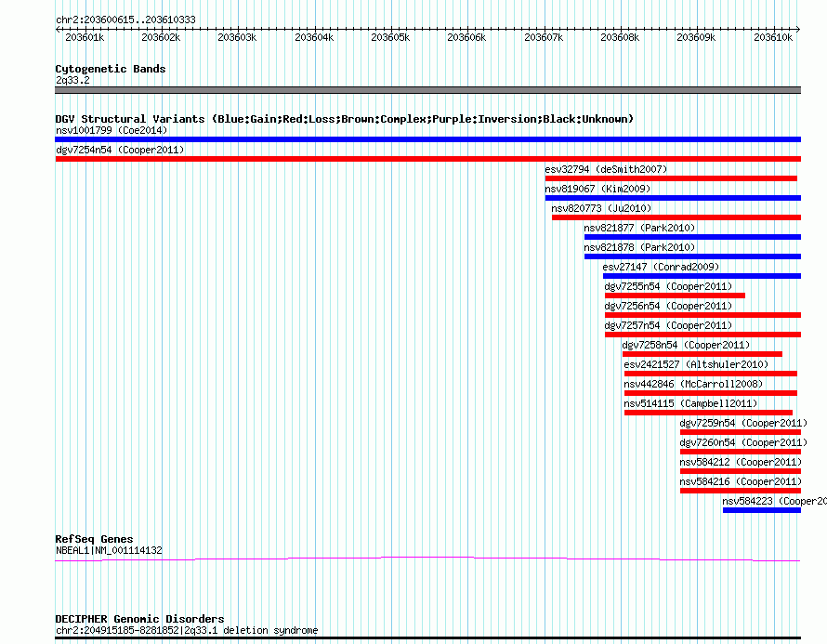Select the red bar under esv32794
827x644 pixels.
coord(671,178)
